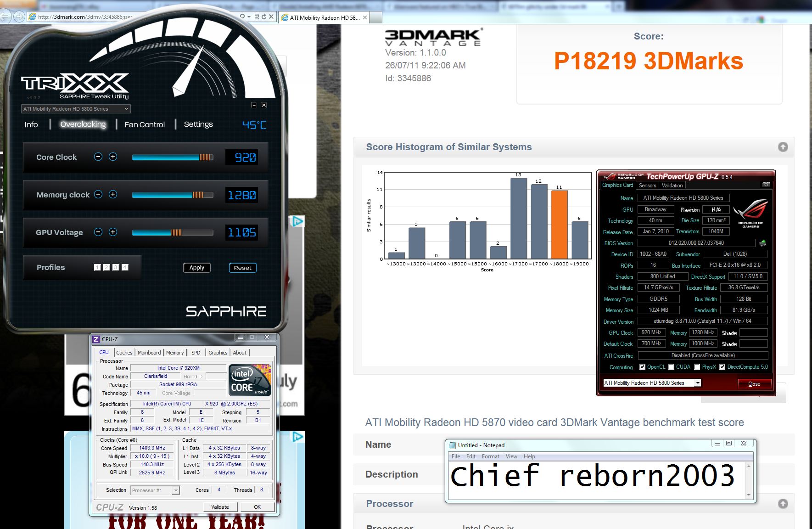Open Notepad File menu
The image size is (812, 529).
point(456,456)
